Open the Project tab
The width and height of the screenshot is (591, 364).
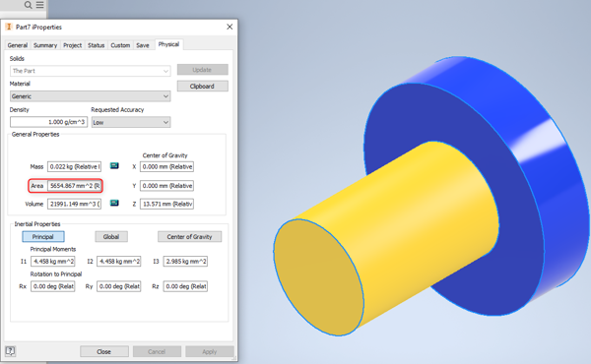tap(72, 45)
